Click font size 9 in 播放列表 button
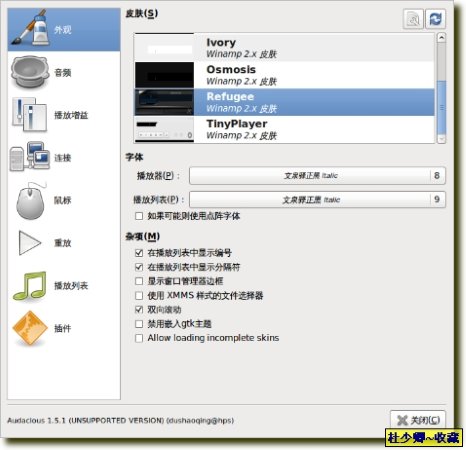 point(437,200)
